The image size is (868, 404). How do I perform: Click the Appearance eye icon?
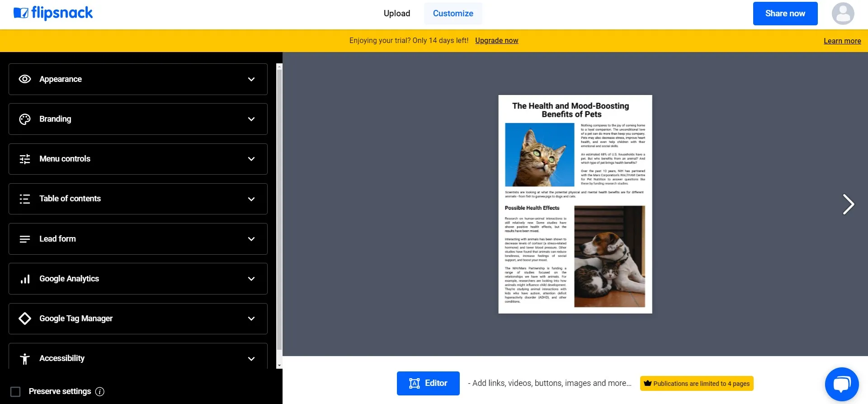pos(25,79)
